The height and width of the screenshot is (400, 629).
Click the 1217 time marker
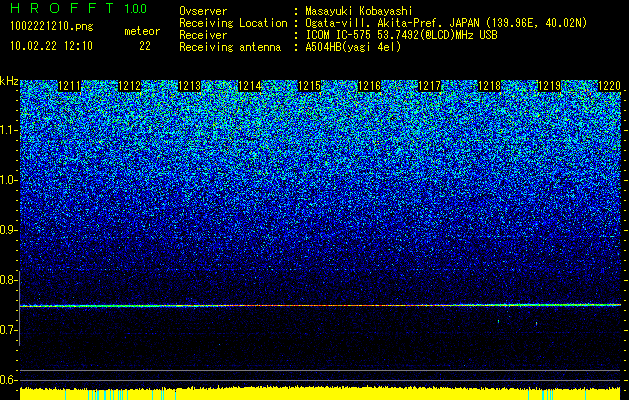pos(429,86)
